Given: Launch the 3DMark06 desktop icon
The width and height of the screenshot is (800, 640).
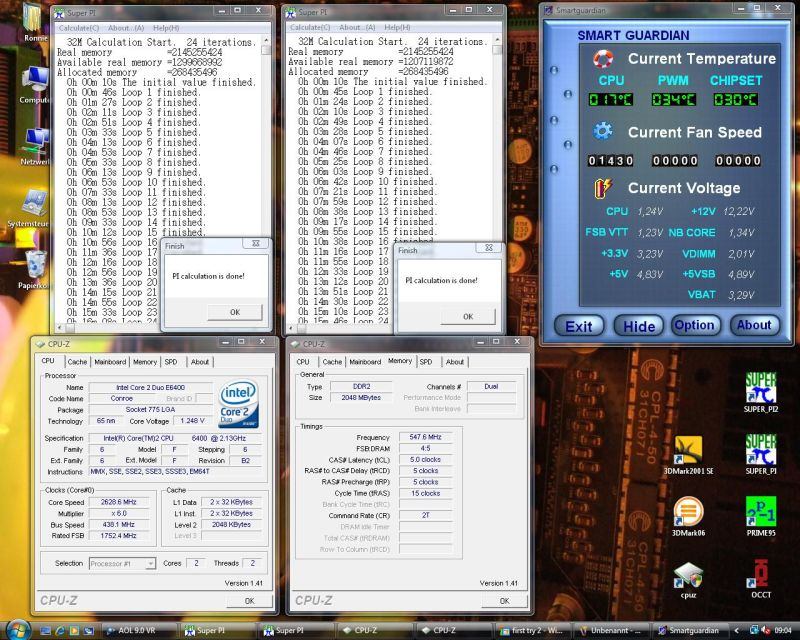Looking at the screenshot, I should [688, 516].
